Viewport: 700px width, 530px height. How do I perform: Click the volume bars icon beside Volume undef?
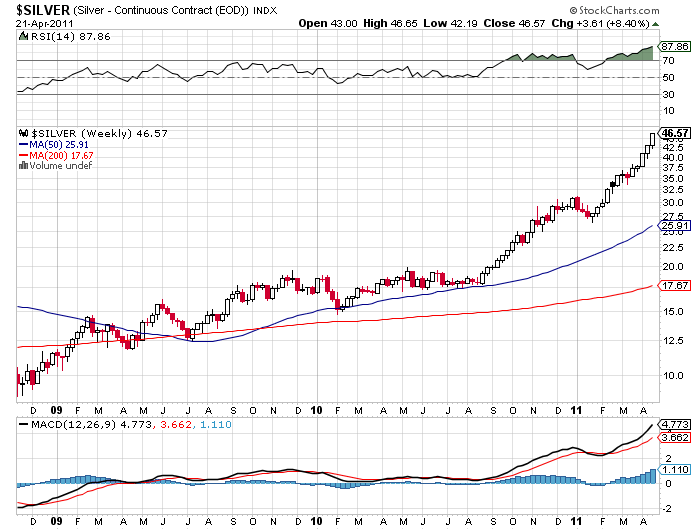click(23, 166)
